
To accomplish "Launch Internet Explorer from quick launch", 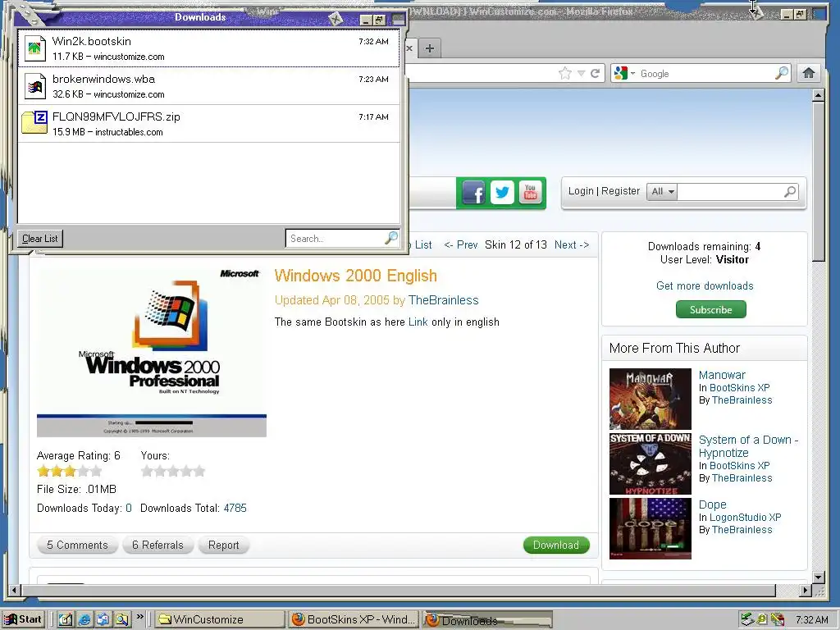I will [x=84, y=619].
